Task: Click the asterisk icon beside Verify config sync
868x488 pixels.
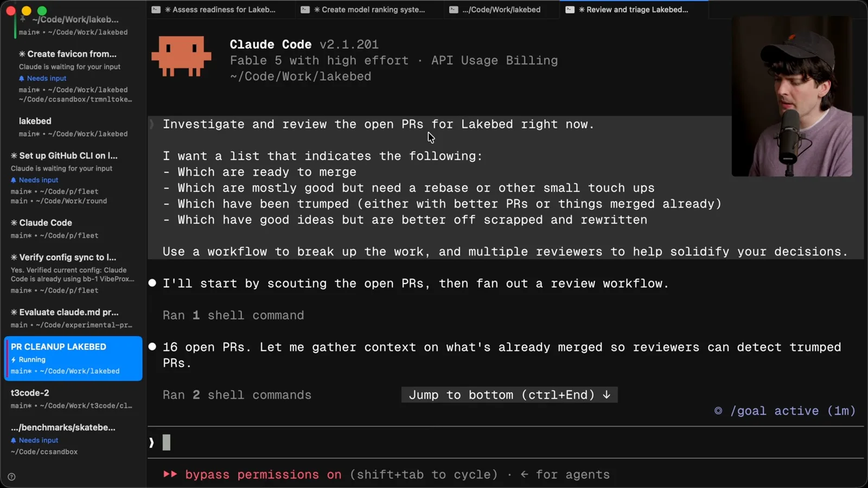Action: pos(14,258)
